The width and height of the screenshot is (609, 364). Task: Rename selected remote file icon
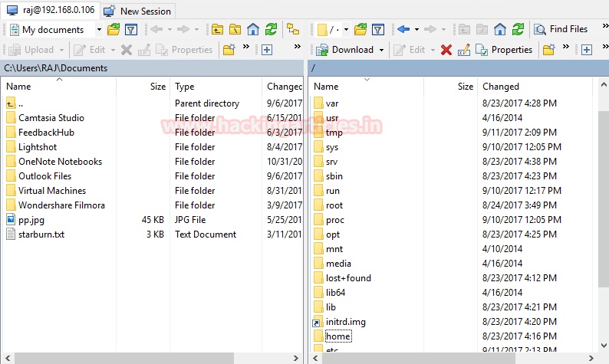[464, 50]
